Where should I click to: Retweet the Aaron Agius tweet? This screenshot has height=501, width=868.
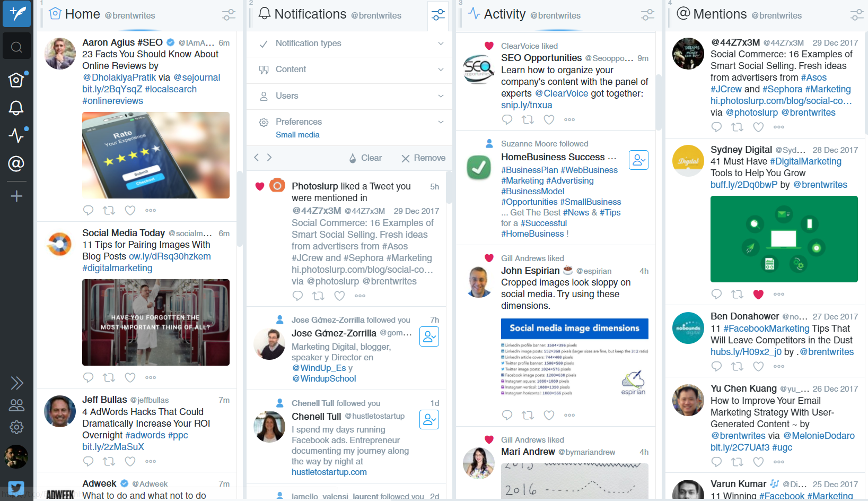[x=109, y=210]
